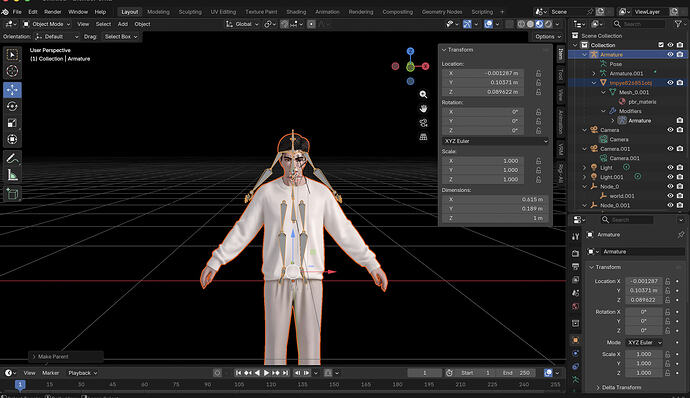690x398 pixels.
Task: Toggle the Collection exclude checkbox
Action: 661,45
